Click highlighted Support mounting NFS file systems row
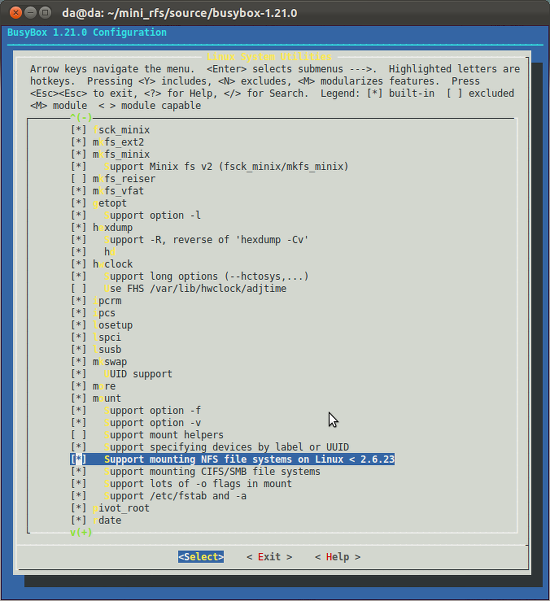Image resolution: width=550 pixels, height=601 pixels. pyautogui.click(x=232, y=459)
